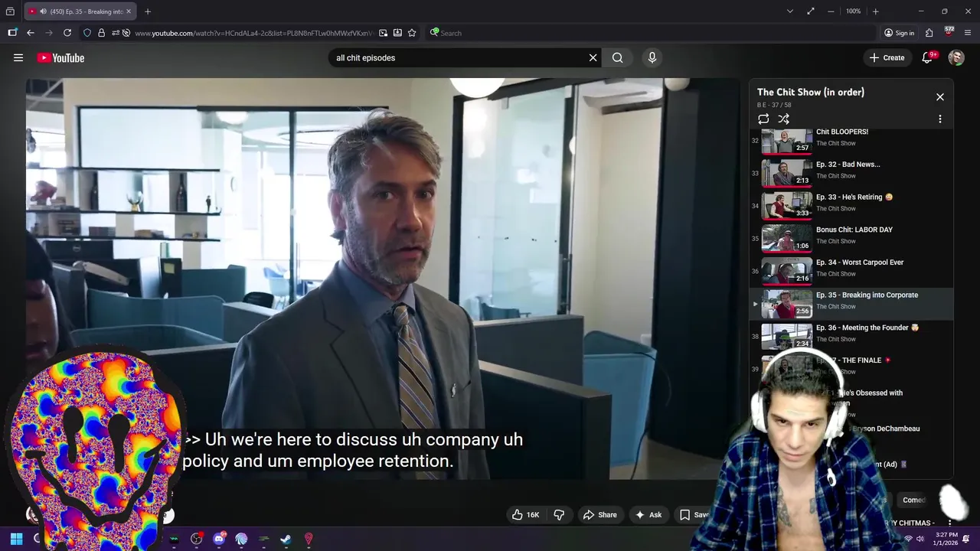Click the autoplay-blocked icon in address bar

126,33
